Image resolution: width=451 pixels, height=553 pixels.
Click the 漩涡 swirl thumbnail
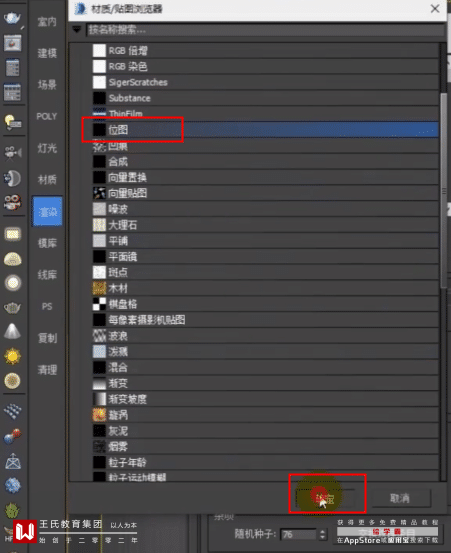(99, 415)
